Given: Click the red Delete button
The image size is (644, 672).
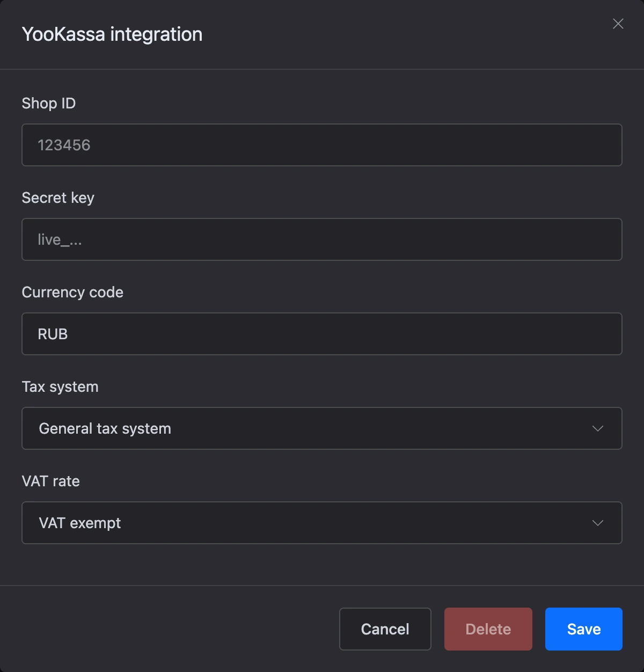Looking at the screenshot, I should click(488, 629).
